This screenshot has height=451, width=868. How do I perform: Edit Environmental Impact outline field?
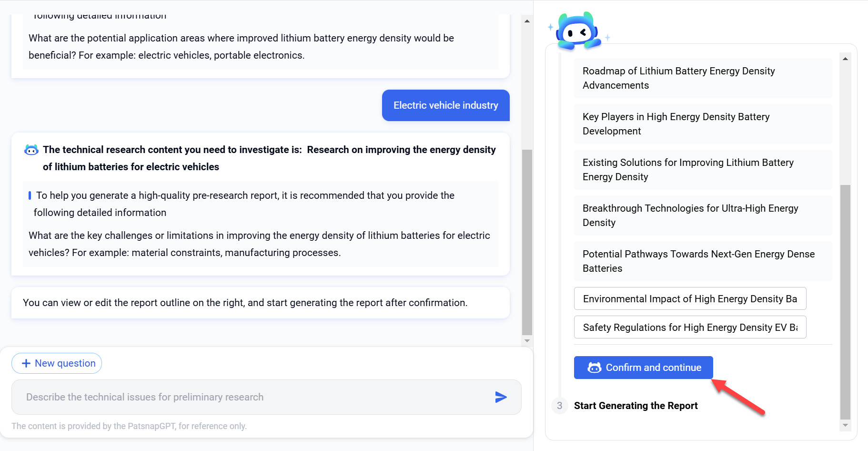click(x=690, y=299)
